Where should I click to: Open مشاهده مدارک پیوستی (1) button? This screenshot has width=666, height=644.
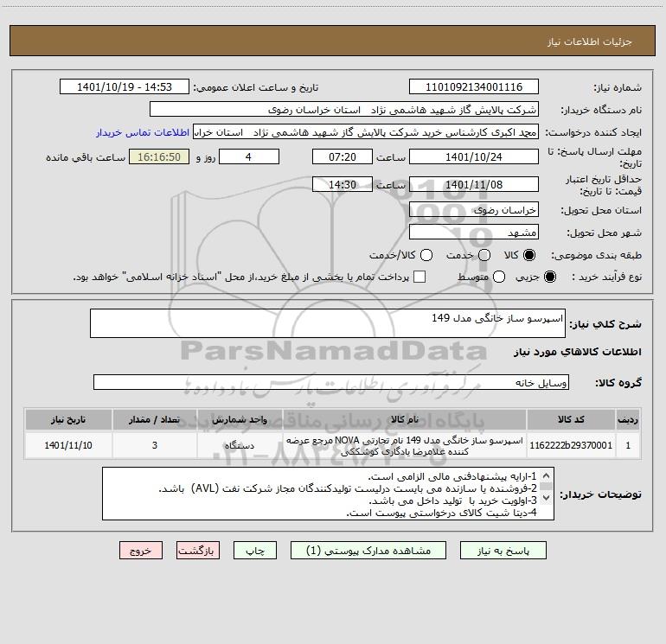point(368,550)
